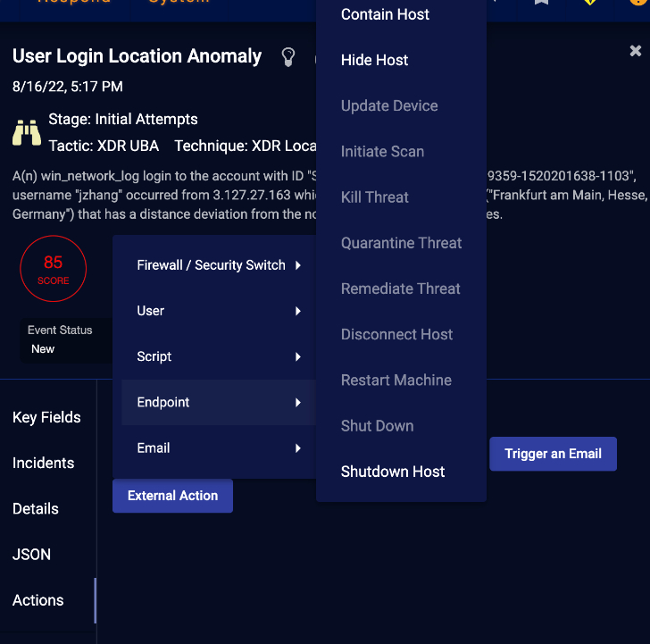This screenshot has height=644, width=650.
Task: Close the User Login Location Anomaly panel
Action: [x=636, y=51]
